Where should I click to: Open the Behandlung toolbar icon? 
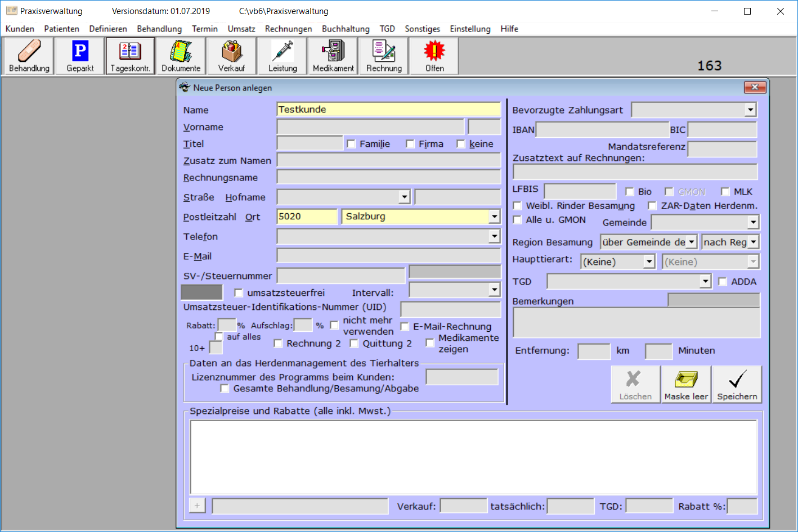point(29,56)
